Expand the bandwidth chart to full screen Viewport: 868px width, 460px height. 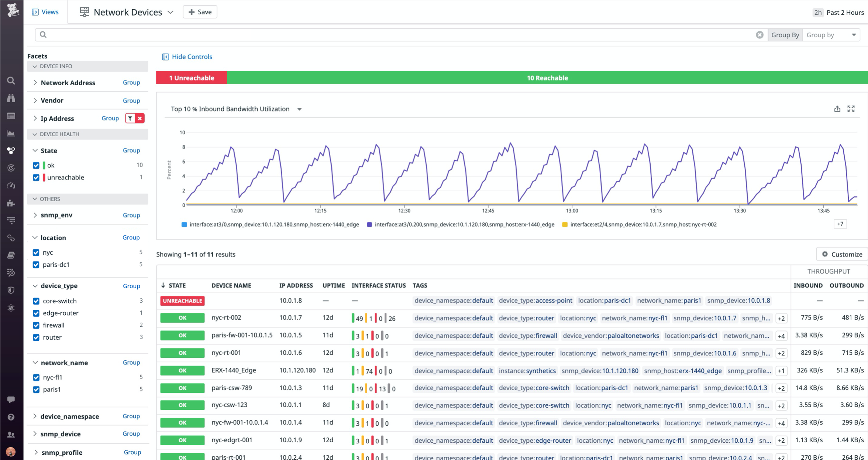(x=851, y=109)
